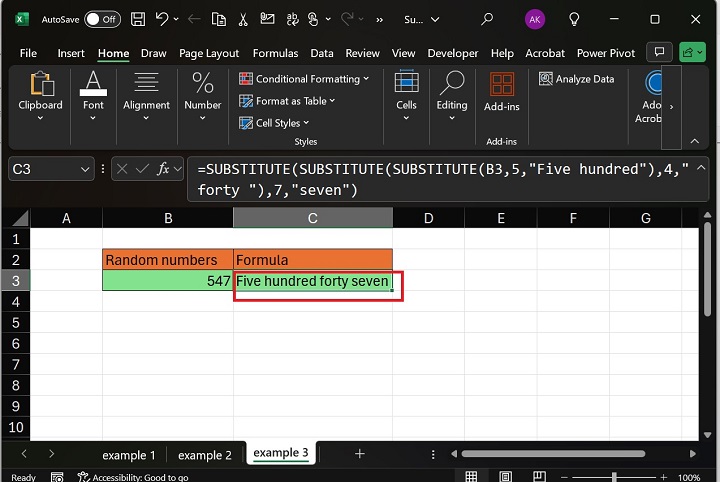Open the Comments icon
This screenshot has width=720, height=482.
pyautogui.click(x=658, y=52)
